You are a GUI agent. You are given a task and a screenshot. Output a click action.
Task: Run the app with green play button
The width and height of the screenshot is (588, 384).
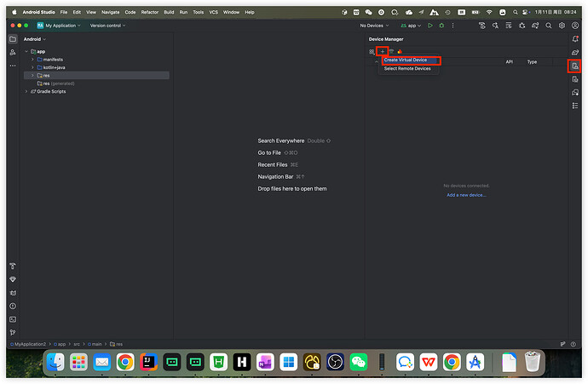pos(430,26)
